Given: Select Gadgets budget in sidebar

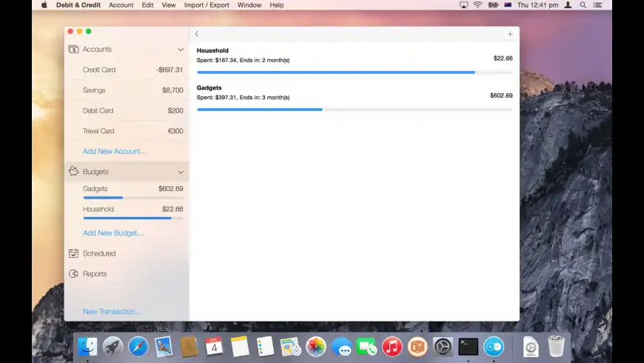Looking at the screenshot, I should pyautogui.click(x=127, y=192).
